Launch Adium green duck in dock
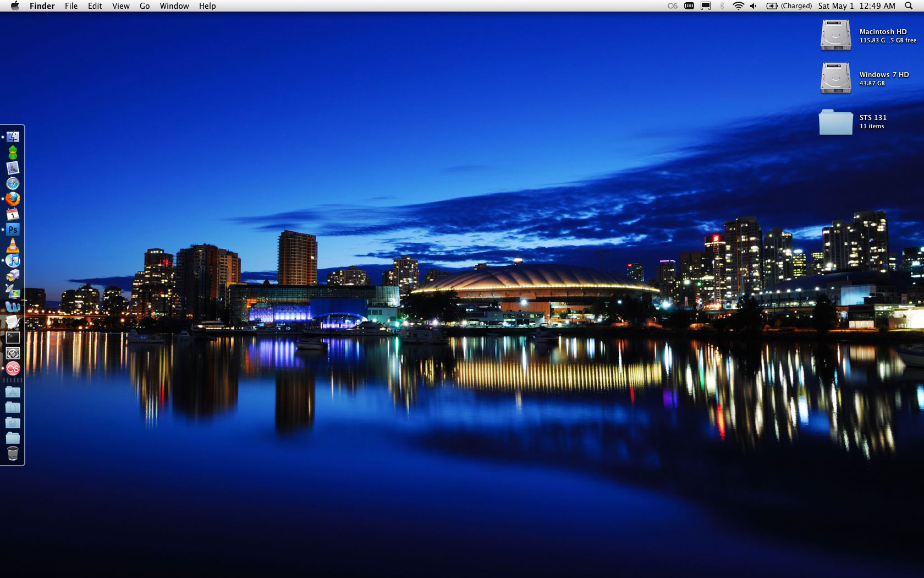The width and height of the screenshot is (924, 578). point(13,152)
